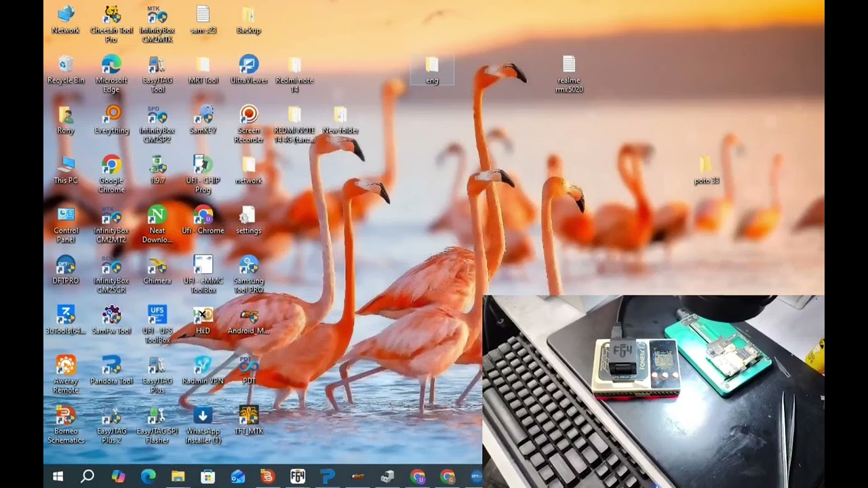This screenshot has width=868, height=488.
Task: Launch Pandora Tool from desktop
Action: [111, 371]
